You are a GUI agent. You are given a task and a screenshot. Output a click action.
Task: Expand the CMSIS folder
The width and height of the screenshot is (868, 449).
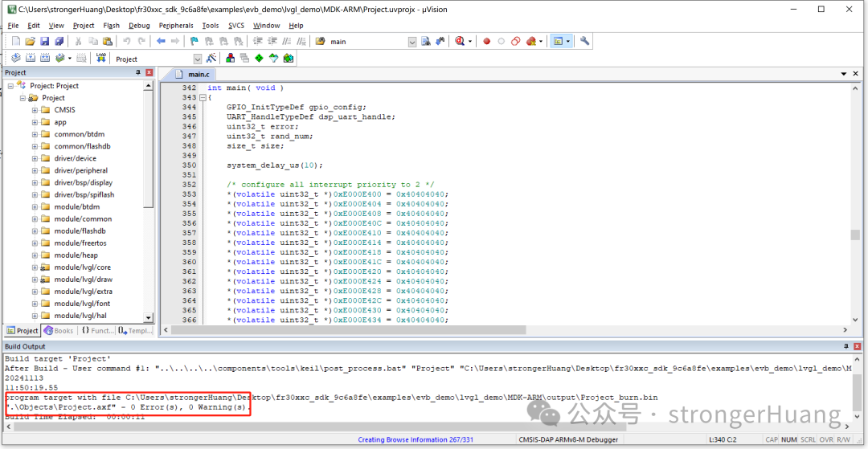pos(35,110)
